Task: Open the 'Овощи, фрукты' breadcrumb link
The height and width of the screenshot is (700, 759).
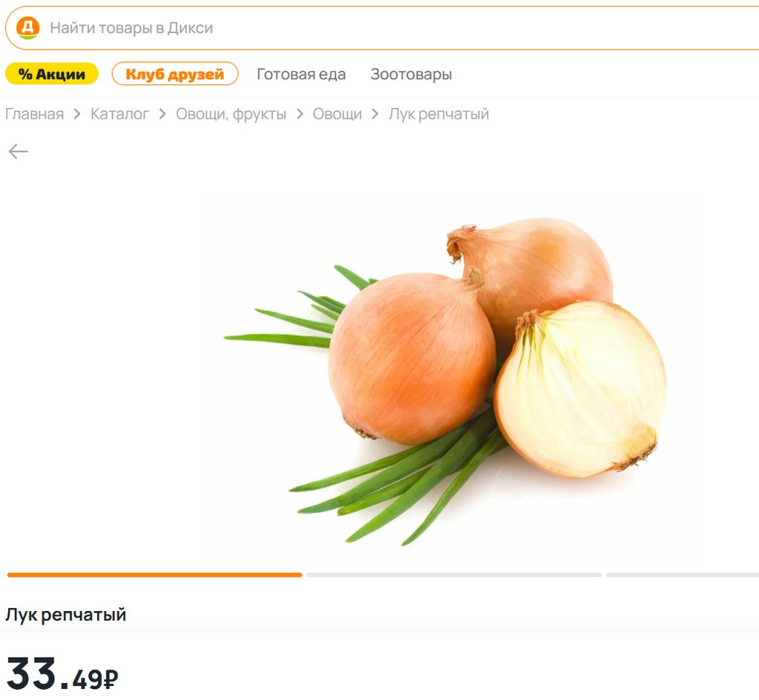Action: point(231,113)
